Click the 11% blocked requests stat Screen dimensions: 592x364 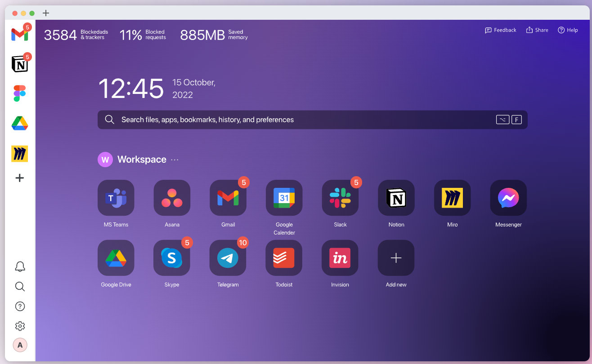click(143, 35)
